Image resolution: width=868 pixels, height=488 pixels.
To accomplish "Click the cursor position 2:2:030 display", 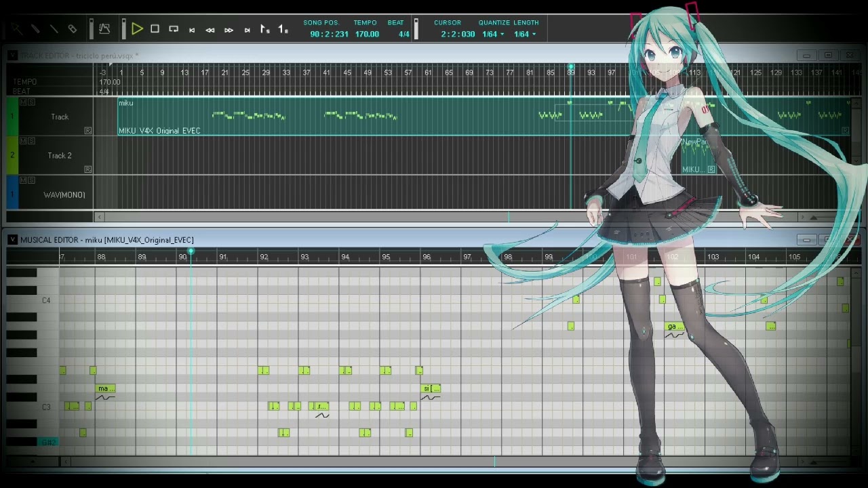I will 458,34.
